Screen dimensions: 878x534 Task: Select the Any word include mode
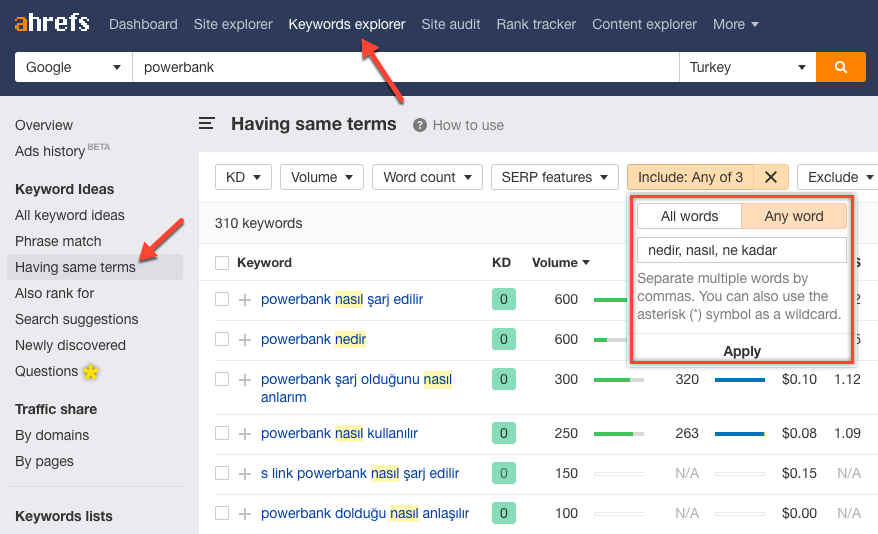(793, 216)
